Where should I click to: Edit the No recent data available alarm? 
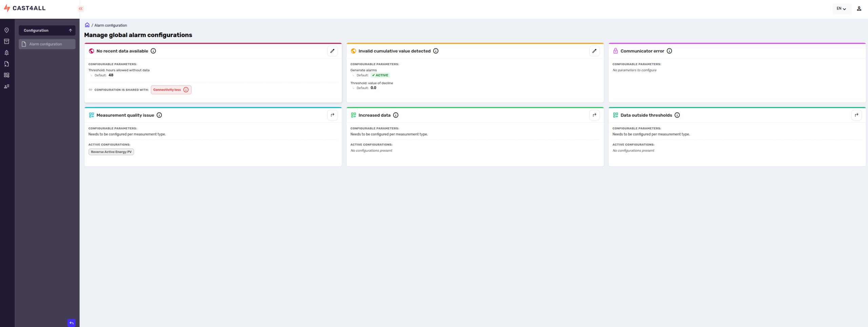pyautogui.click(x=332, y=51)
